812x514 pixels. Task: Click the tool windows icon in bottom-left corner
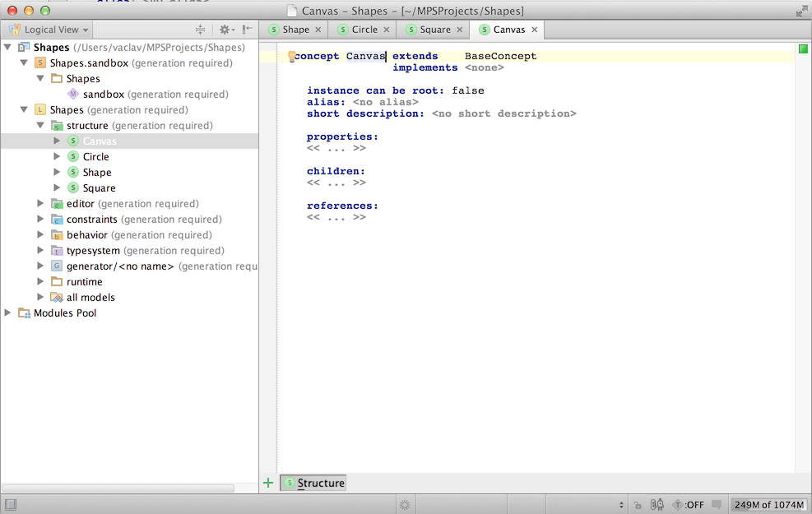(x=11, y=505)
